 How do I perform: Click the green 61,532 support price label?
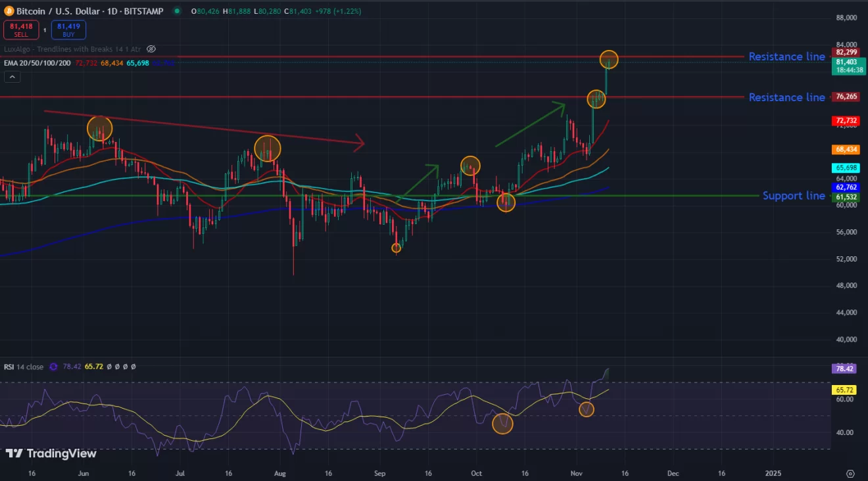click(845, 196)
